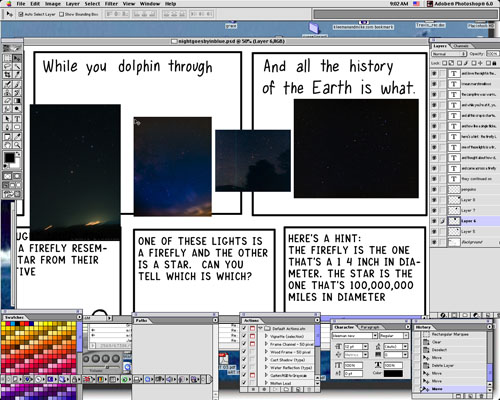
Task: Open the Filter menu
Action: point(111,4)
